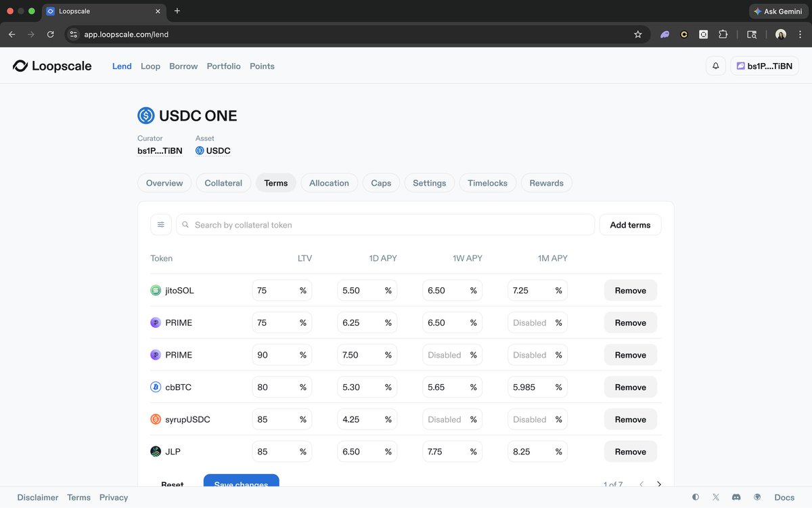Image resolution: width=812 pixels, height=508 pixels.
Task: Edit jitoSOL 1M APY field 7.25
Action: coord(537,291)
